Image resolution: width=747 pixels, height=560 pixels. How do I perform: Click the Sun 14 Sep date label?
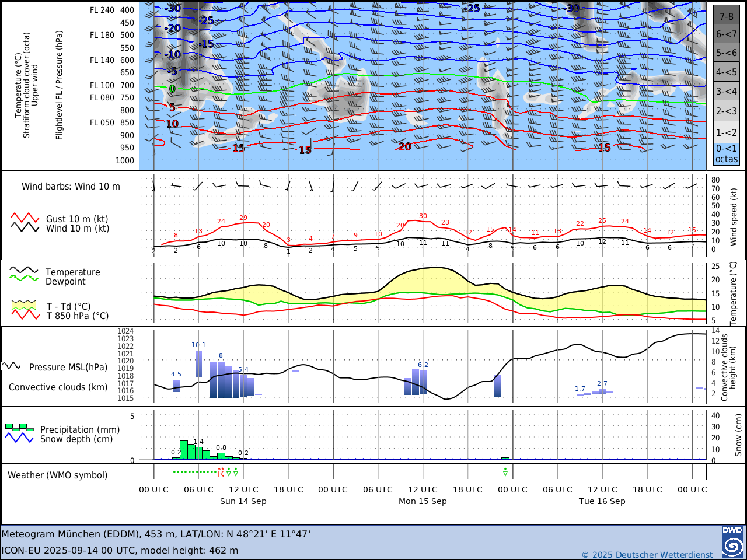[x=243, y=501]
